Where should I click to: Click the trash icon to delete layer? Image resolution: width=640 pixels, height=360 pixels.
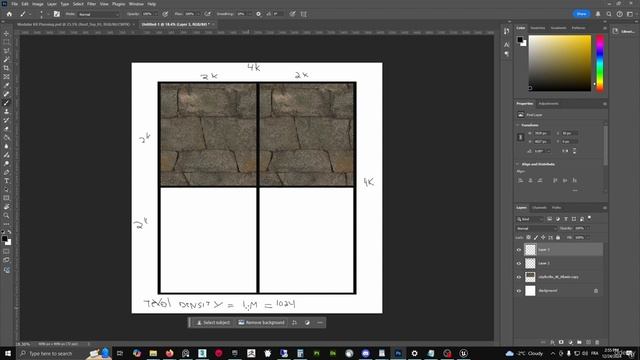tap(597, 342)
